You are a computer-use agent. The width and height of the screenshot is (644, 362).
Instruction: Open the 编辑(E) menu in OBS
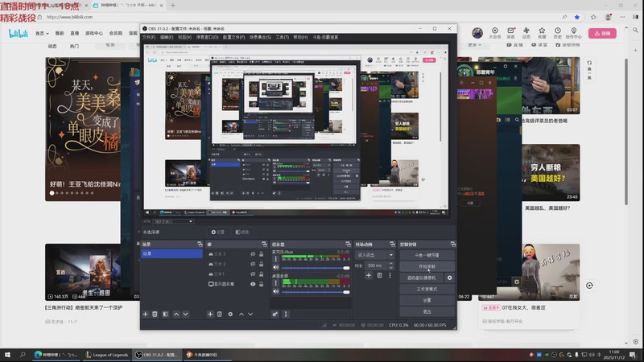pos(167,37)
